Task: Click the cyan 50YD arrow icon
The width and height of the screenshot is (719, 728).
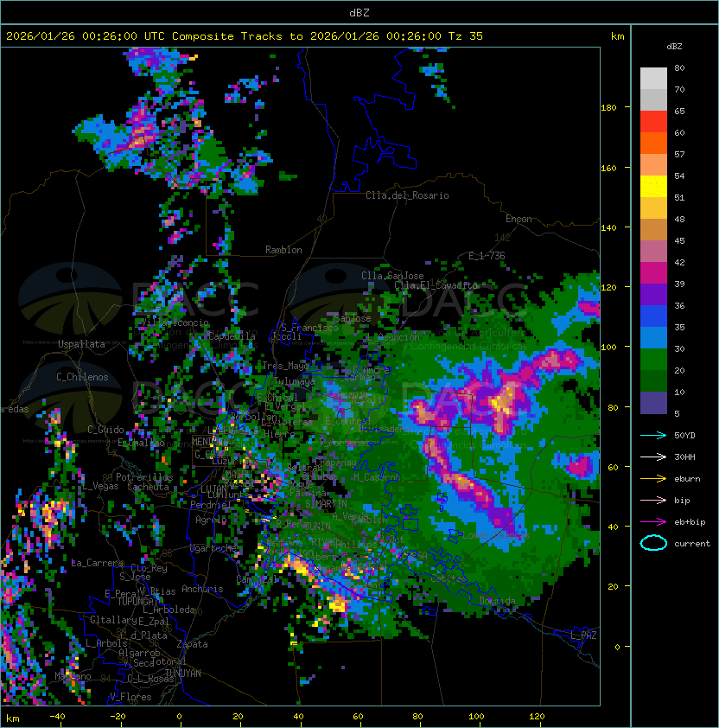Action: point(653,436)
